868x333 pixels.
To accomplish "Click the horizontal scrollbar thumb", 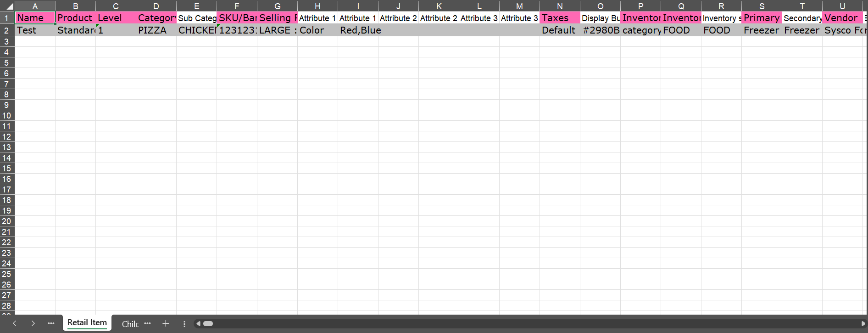I will (208, 324).
